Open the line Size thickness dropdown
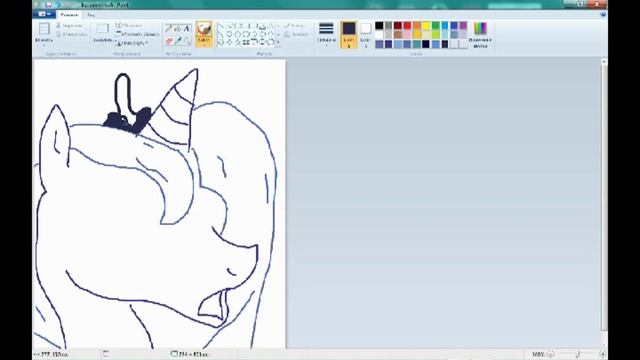 pos(326,35)
